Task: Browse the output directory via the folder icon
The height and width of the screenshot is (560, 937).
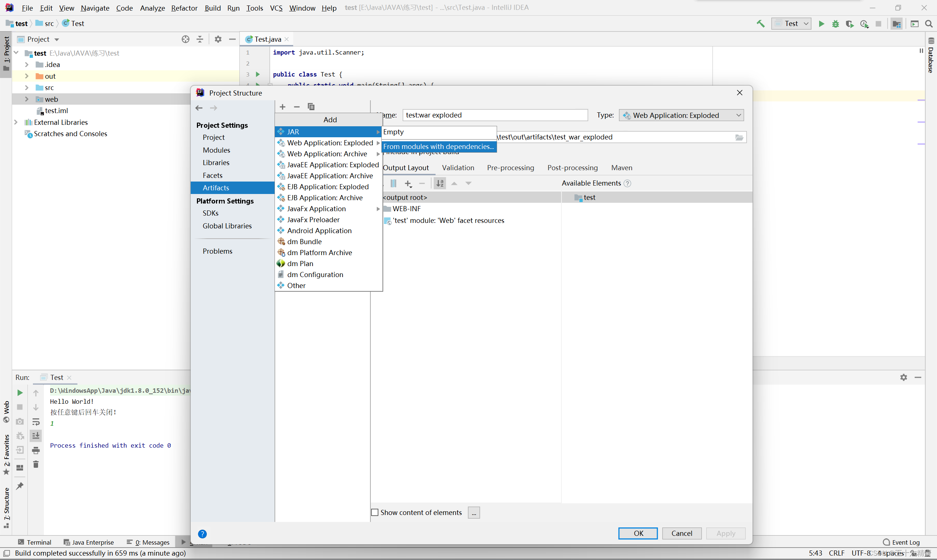Action: (739, 137)
